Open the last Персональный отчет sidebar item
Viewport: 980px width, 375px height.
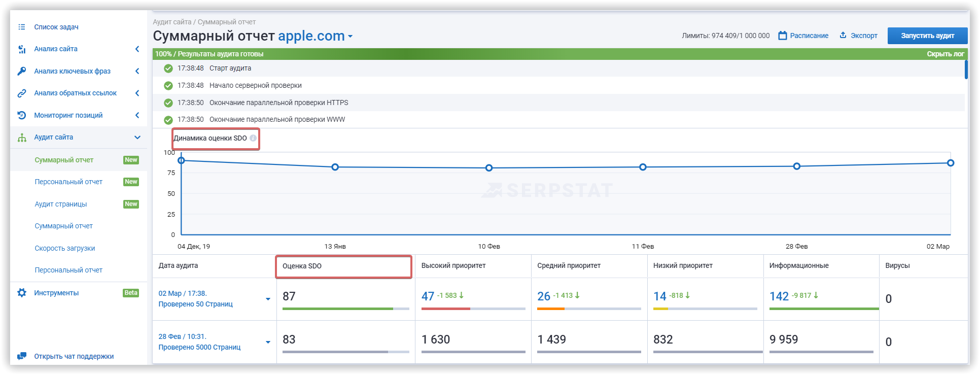point(68,270)
